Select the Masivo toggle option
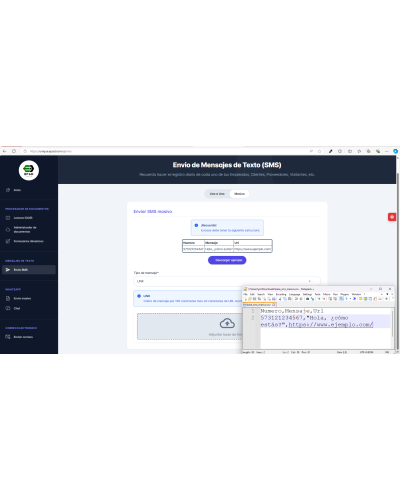Viewport: 400px width, 500px height. pyautogui.click(x=239, y=194)
